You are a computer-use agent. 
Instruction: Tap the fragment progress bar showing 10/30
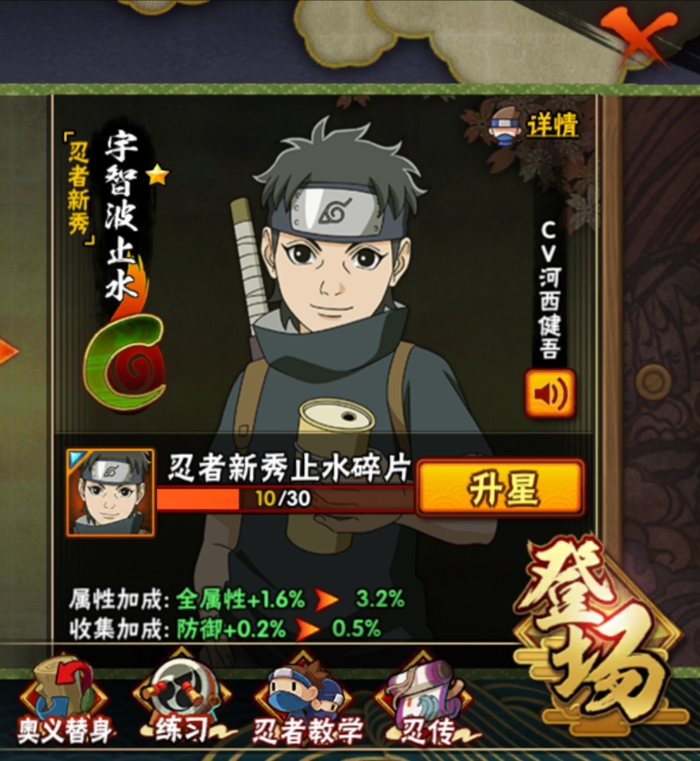click(x=285, y=498)
